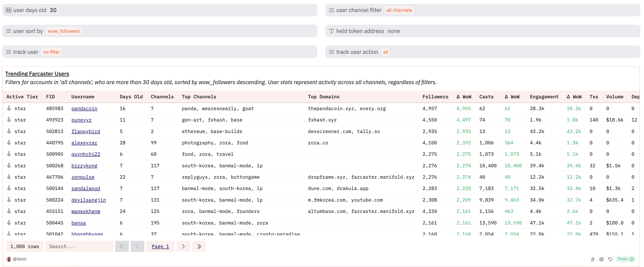Open alexeyzar username link
The width and height of the screenshot is (644, 267).
tap(84, 143)
